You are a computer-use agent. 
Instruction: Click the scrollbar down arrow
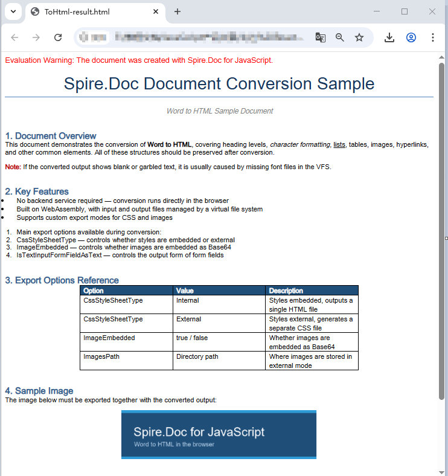pos(441,472)
